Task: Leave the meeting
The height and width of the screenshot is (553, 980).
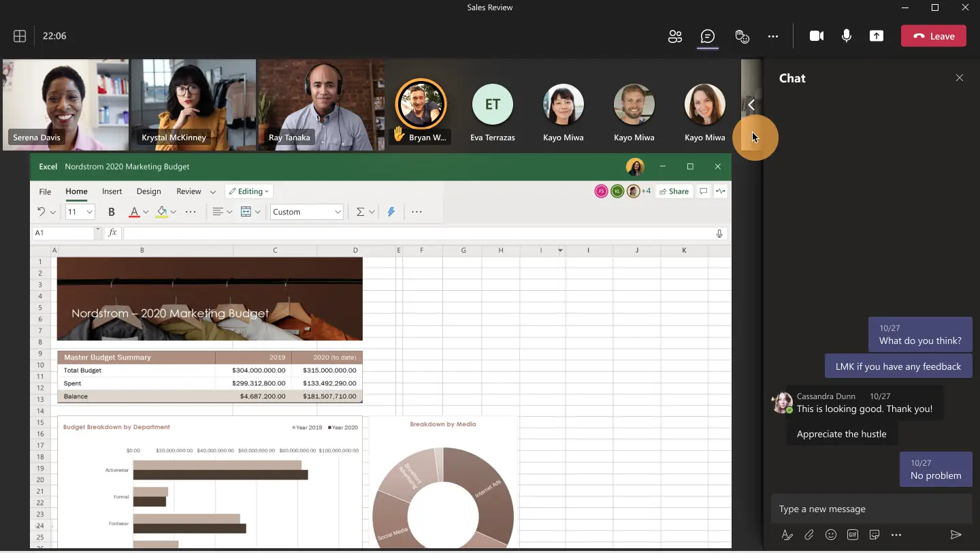Action: point(933,36)
